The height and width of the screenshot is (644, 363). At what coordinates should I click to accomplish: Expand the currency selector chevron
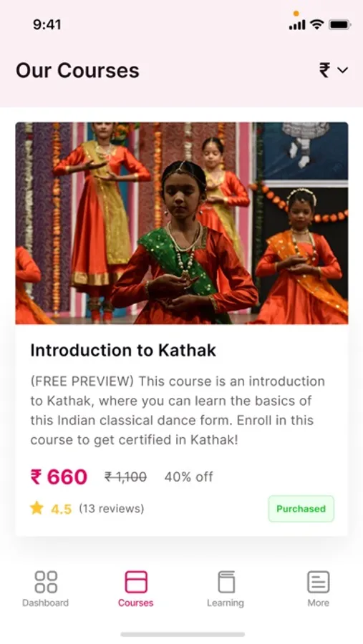click(x=343, y=70)
